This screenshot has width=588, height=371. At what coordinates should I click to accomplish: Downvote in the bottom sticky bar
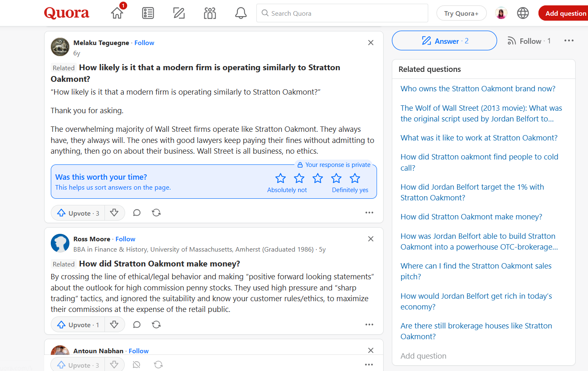click(114, 365)
